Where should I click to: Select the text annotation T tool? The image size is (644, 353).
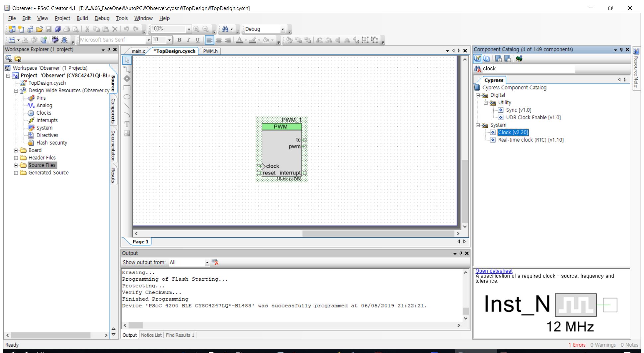pyautogui.click(x=127, y=124)
